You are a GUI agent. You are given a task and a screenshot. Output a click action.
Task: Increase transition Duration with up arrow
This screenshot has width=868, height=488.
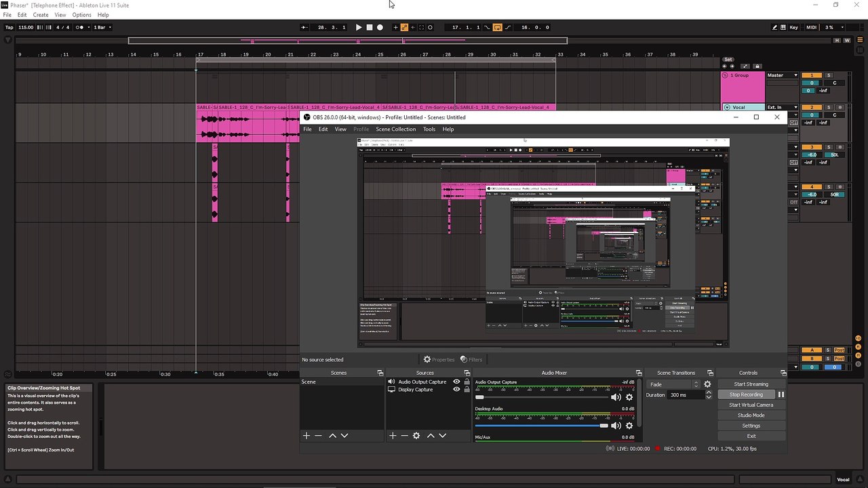coord(709,392)
